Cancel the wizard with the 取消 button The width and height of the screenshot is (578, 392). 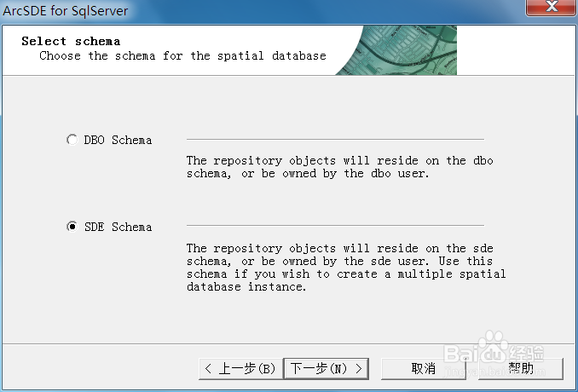tap(423, 368)
